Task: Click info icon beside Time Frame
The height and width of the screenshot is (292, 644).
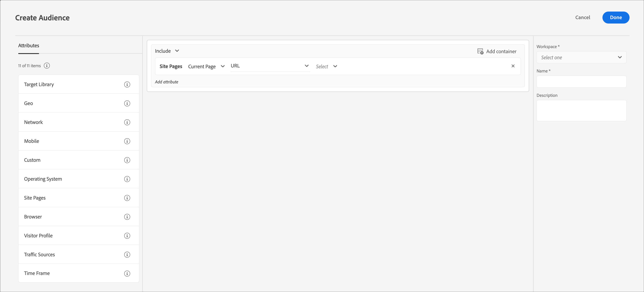Action: [127, 274]
